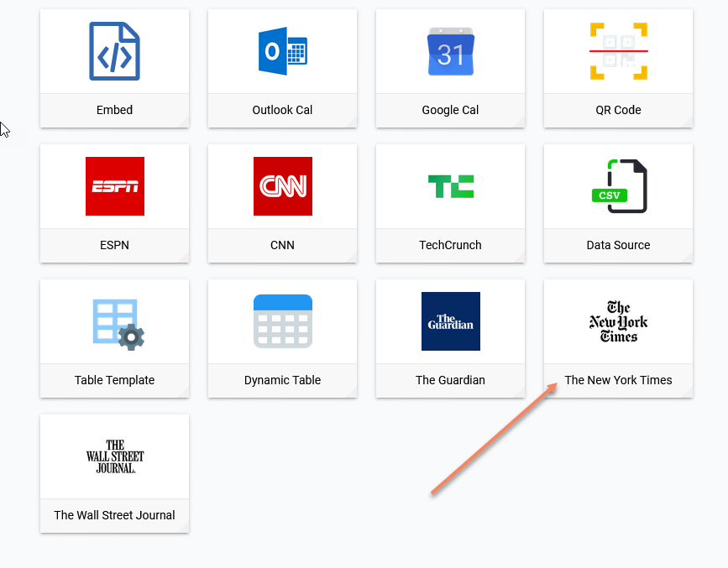This screenshot has height=568, width=728.
Task: Select the Embed widget icon
Action: coord(114,51)
